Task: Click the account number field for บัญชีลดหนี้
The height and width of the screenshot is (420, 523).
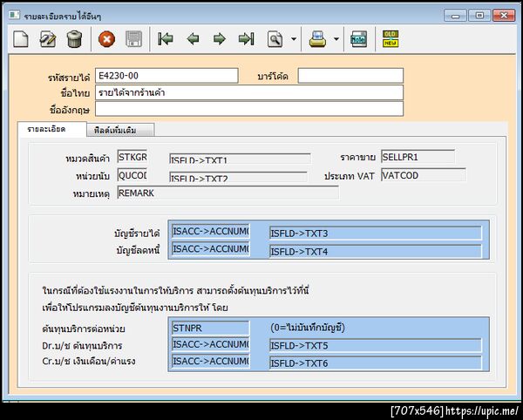Action: coord(210,249)
